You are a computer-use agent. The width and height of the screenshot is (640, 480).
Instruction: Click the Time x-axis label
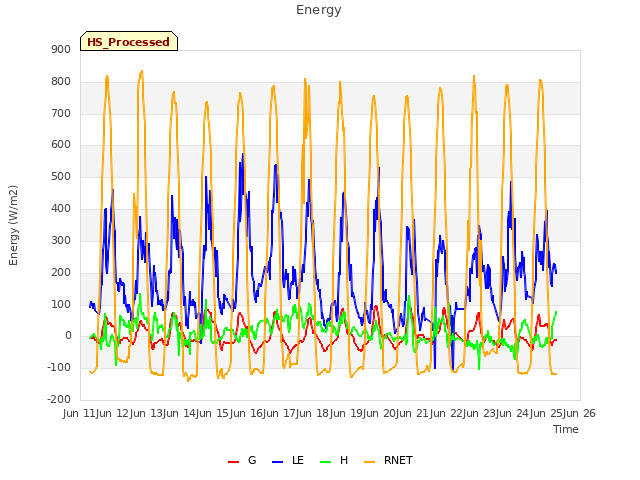pyautogui.click(x=566, y=429)
